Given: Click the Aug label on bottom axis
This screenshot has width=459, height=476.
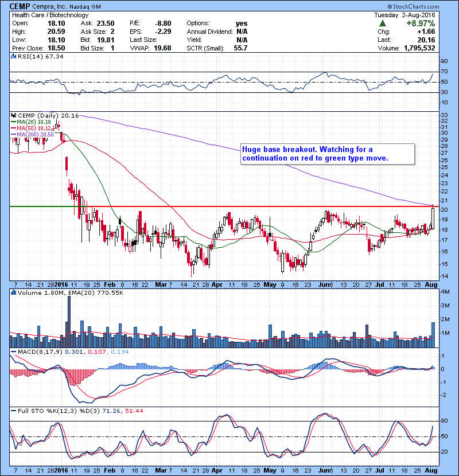Looking at the screenshot, I should coord(431,470).
